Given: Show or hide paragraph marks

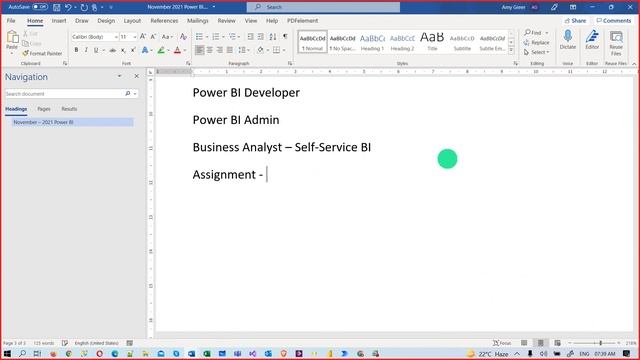Looking at the screenshot, I should coord(285,37).
